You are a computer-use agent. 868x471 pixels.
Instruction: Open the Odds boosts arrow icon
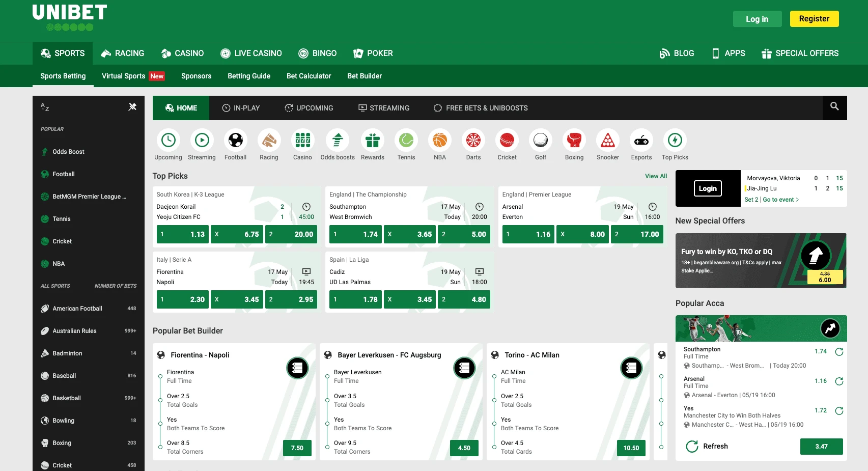click(337, 140)
